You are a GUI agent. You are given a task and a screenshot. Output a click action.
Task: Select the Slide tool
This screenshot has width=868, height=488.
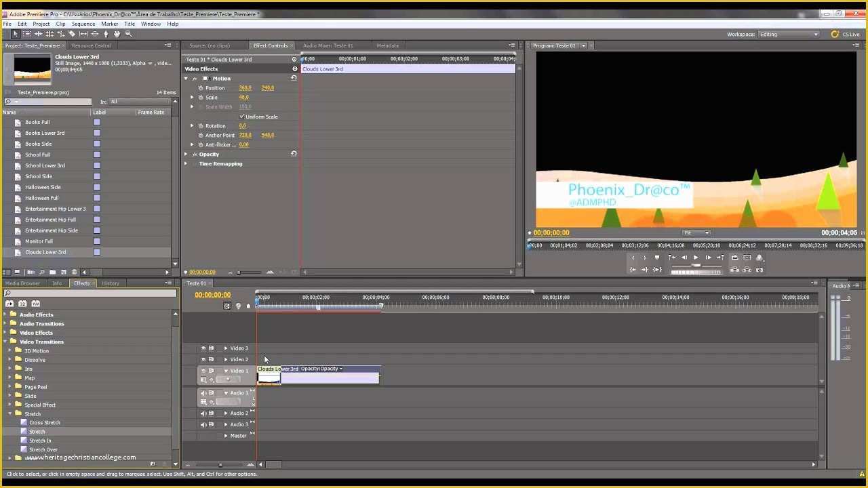(95, 34)
